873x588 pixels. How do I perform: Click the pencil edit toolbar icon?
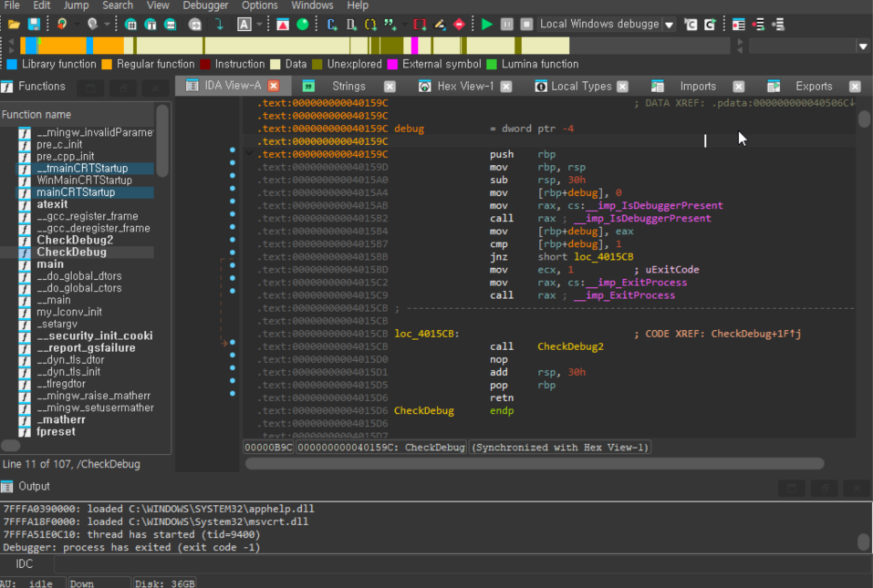click(x=440, y=25)
